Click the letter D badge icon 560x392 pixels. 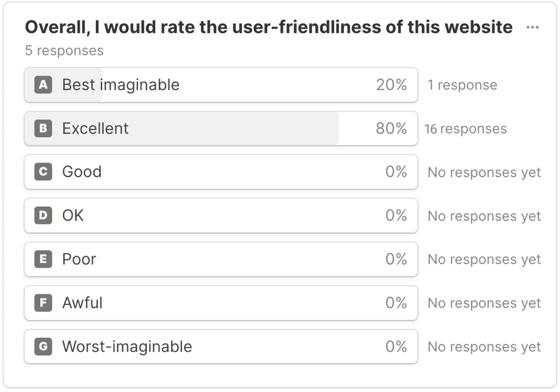[x=43, y=215]
